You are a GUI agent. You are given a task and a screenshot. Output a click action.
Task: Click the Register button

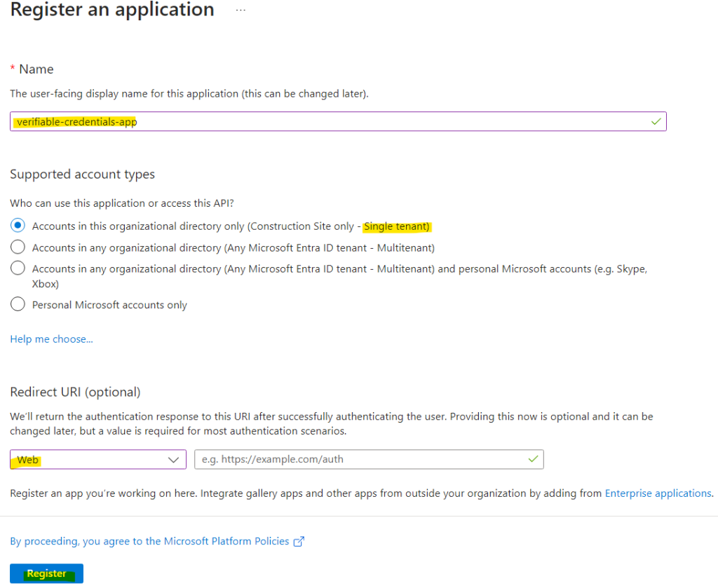click(x=47, y=573)
